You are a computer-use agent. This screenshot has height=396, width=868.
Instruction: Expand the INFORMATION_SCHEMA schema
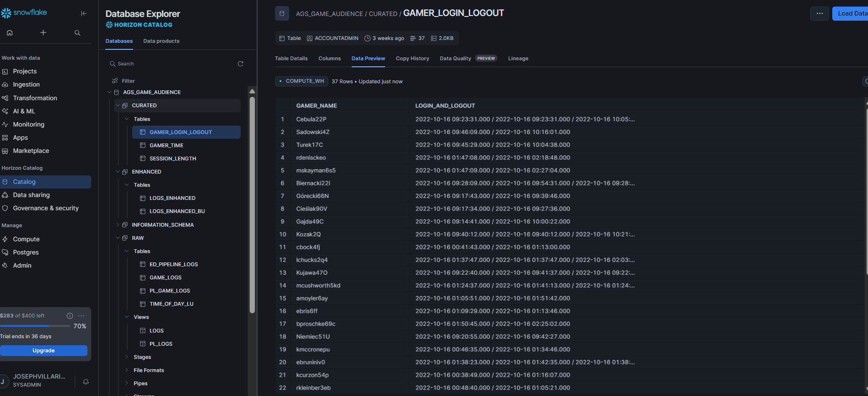(x=118, y=225)
